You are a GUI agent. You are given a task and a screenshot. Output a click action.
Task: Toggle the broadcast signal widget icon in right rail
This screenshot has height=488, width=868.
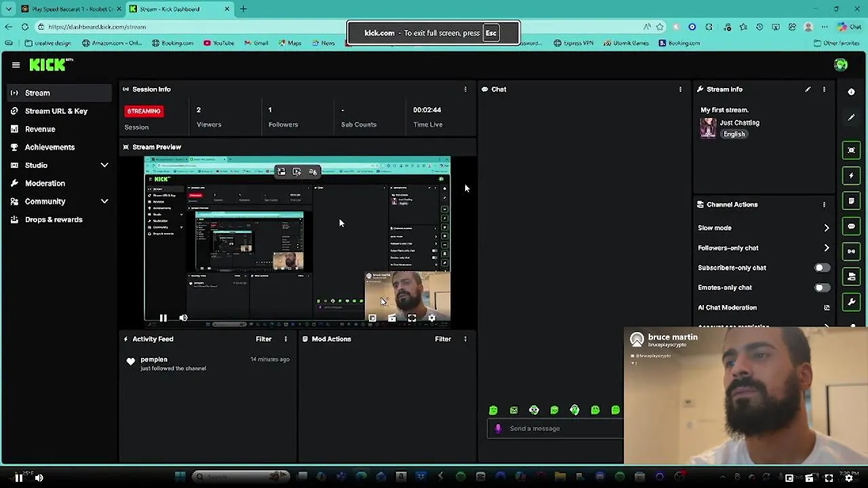coord(852,251)
